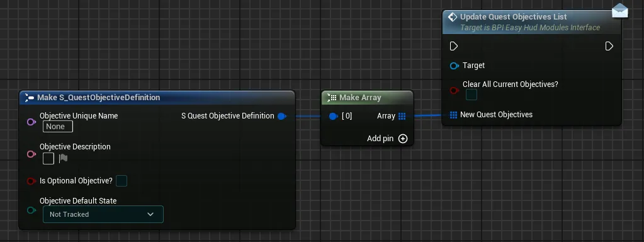Click the 'Objective Default State' label
Image resolution: width=644 pixels, height=242 pixels.
click(78, 201)
